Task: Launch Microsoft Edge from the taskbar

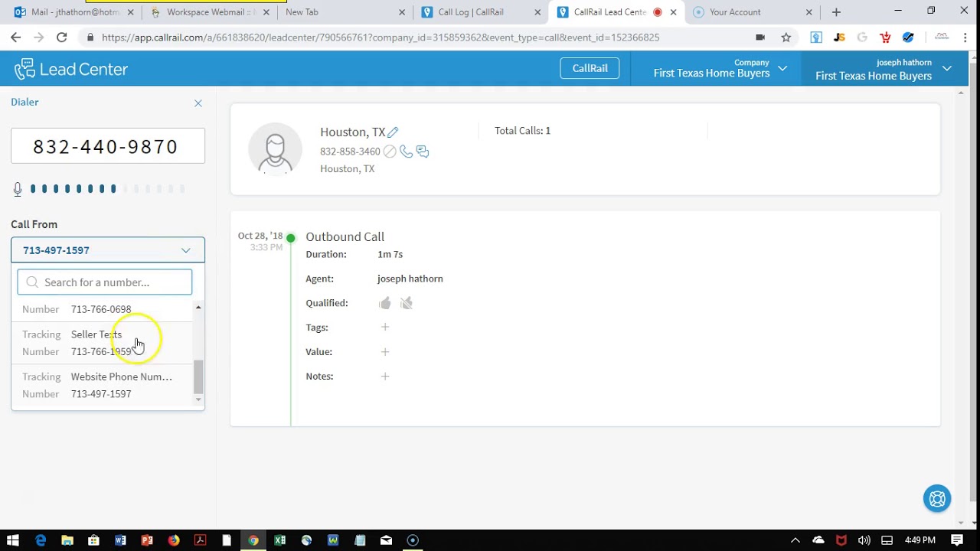Action: (x=41, y=540)
